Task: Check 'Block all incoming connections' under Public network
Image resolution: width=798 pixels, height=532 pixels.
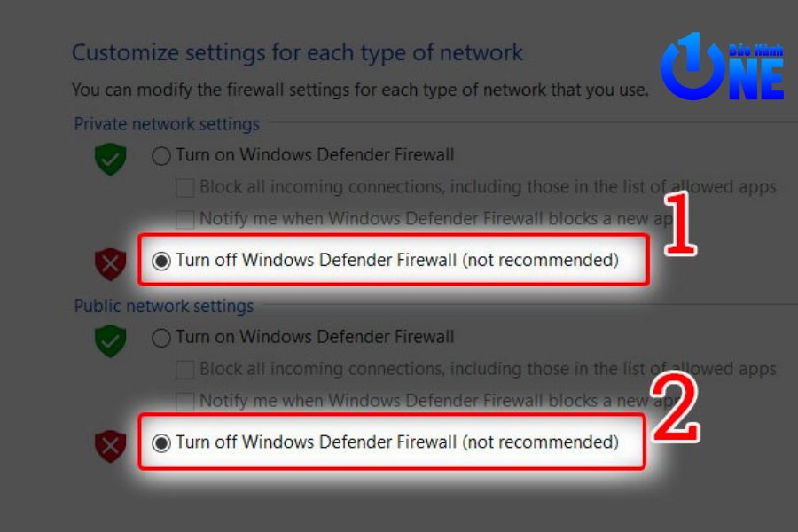Action: coord(185,369)
